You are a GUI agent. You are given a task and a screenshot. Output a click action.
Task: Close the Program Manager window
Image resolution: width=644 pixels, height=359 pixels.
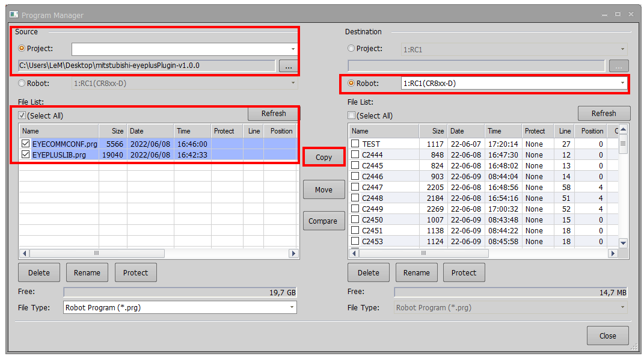pos(607,336)
